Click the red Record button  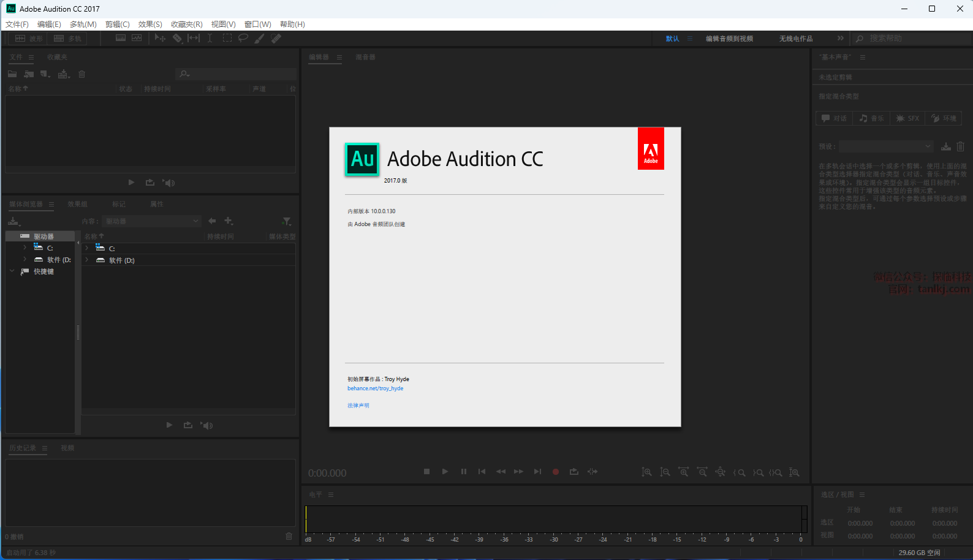[x=556, y=472]
